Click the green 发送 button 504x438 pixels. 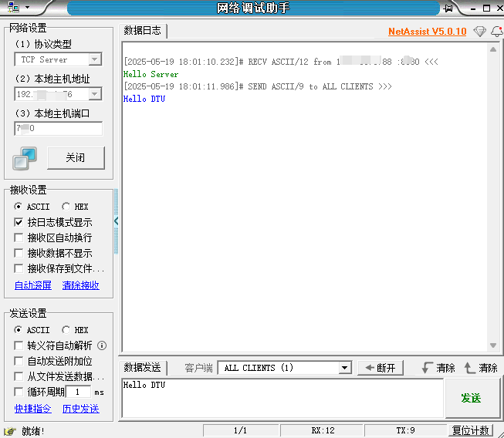[472, 398]
